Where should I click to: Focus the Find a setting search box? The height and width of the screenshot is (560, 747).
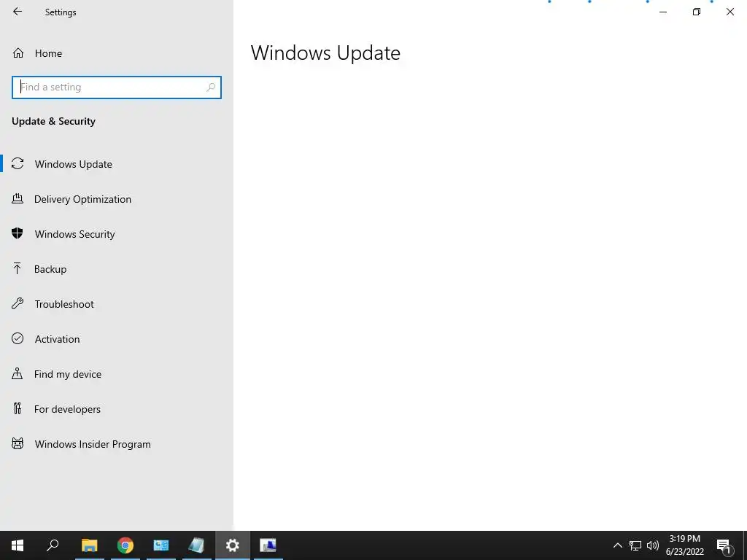pyautogui.click(x=117, y=87)
